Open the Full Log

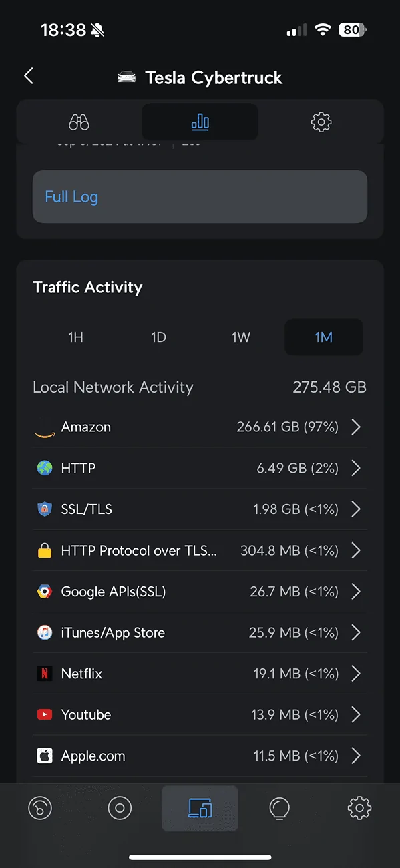tap(200, 197)
